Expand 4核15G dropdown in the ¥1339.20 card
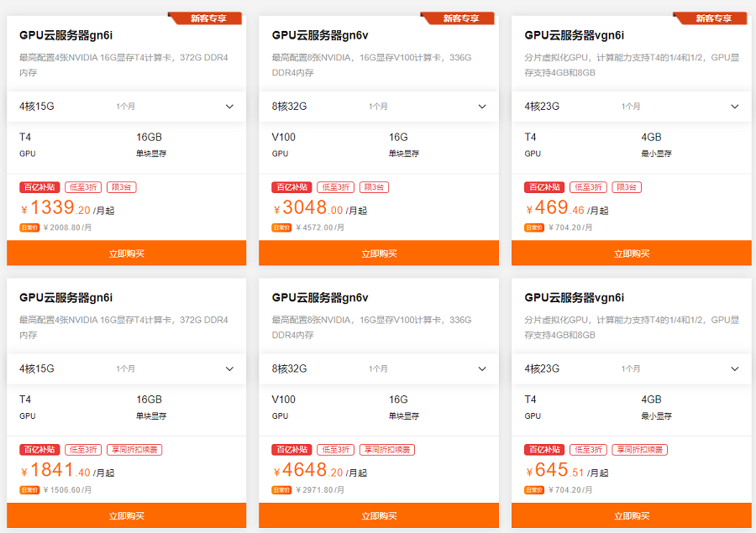This screenshot has width=756, height=533. click(126, 107)
